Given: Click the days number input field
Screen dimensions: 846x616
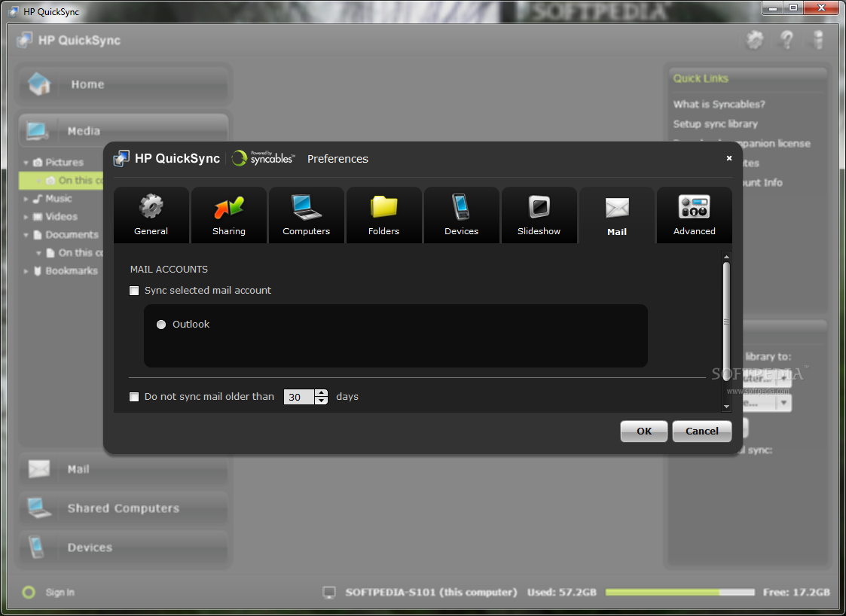Looking at the screenshot, I should click(x=299, y=397).
